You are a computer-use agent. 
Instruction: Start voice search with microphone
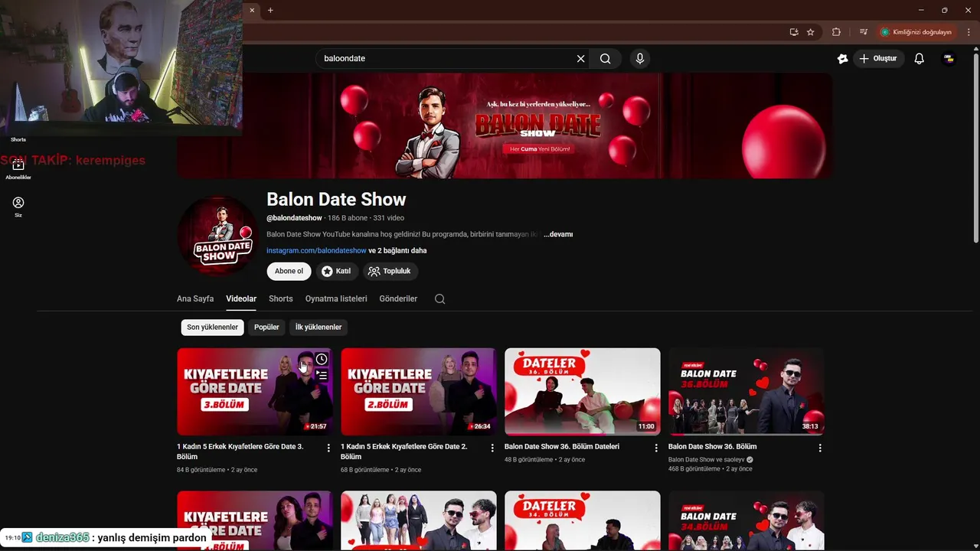(x=640, y=58)
